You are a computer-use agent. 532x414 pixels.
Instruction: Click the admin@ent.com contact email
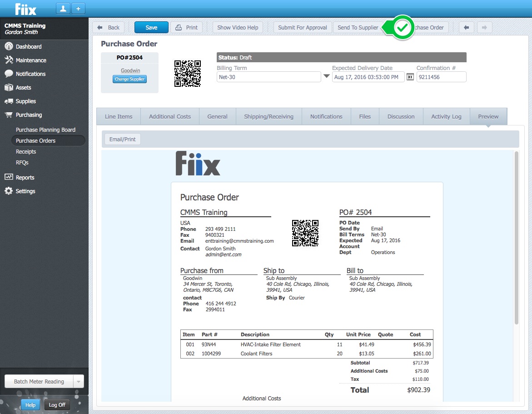click(223, 254)
